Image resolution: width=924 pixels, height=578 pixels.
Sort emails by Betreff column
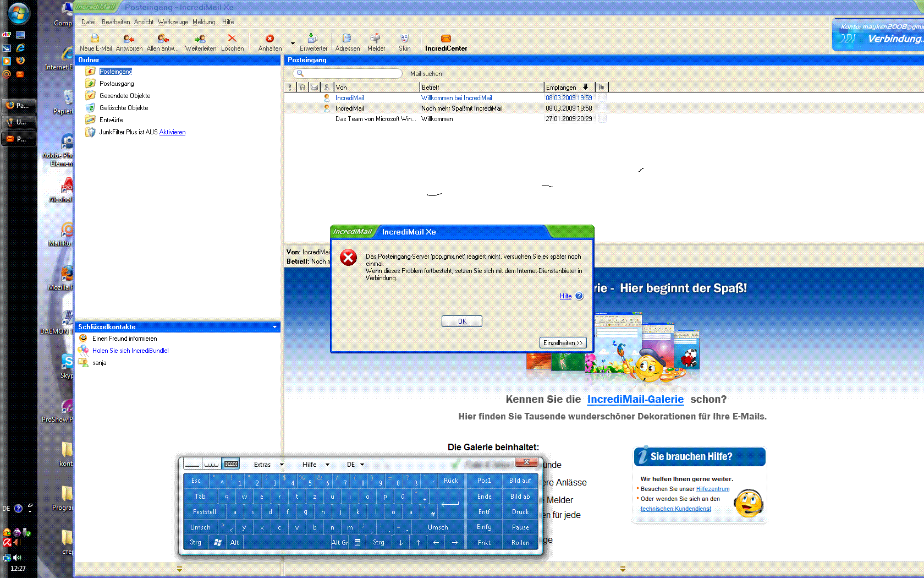pos(482,87)
